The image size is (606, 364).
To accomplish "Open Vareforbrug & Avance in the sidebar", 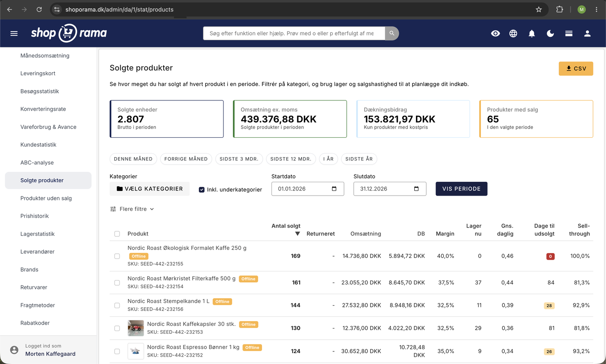I will 48,127.
